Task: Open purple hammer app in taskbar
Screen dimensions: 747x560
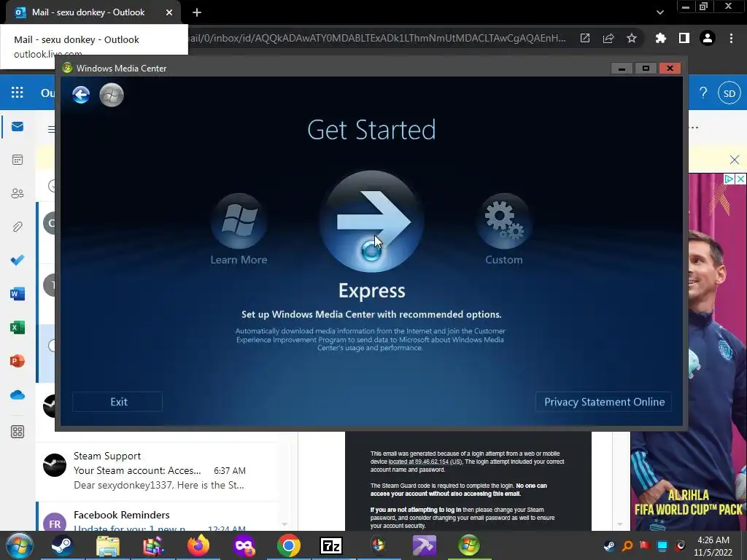Action: [x=424, y=545]
